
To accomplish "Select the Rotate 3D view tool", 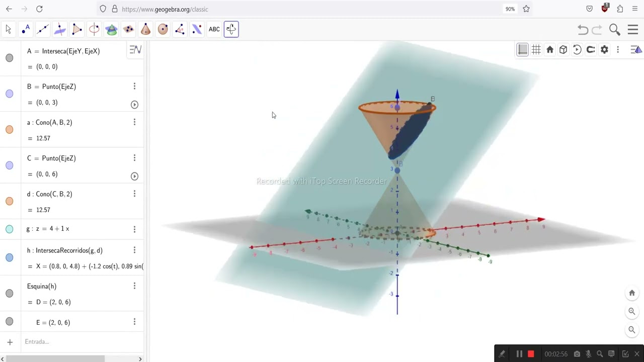I will click(231, 29).
